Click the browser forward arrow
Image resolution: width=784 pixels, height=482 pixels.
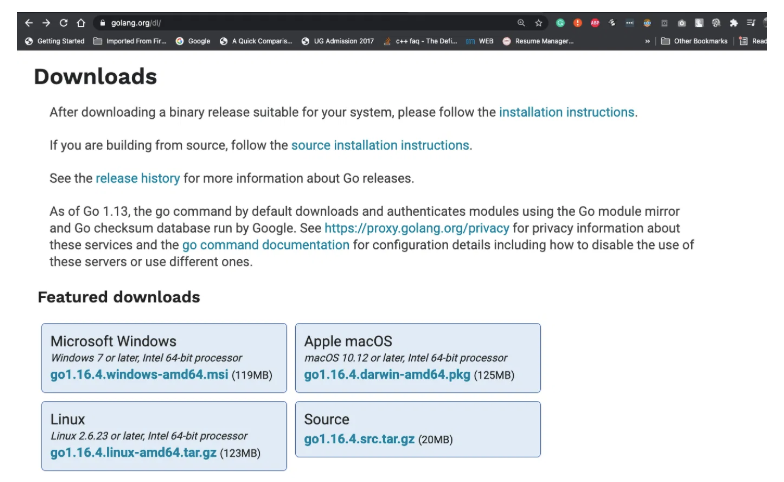pos(46,22)
